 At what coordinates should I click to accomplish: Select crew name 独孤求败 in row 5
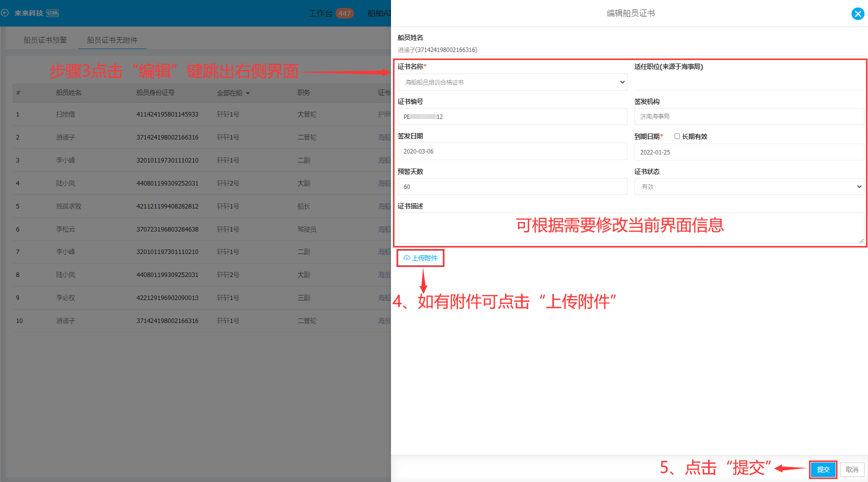pyautogui.click(x=68, y=206)
